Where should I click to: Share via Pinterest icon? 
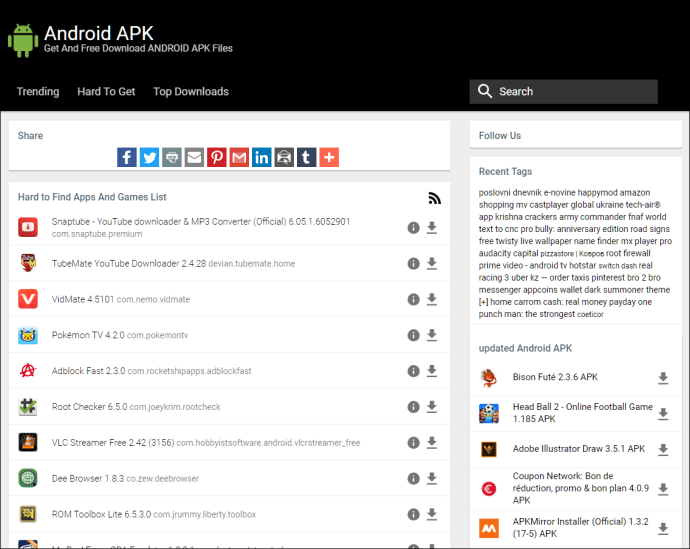(217, 157)
